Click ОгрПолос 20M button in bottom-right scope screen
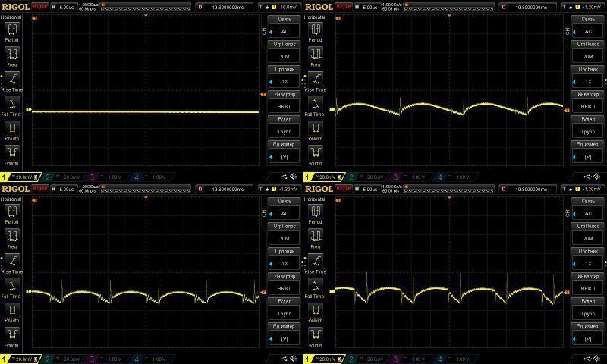Screen dimensions: 607x364 click(x=588, y=234)
